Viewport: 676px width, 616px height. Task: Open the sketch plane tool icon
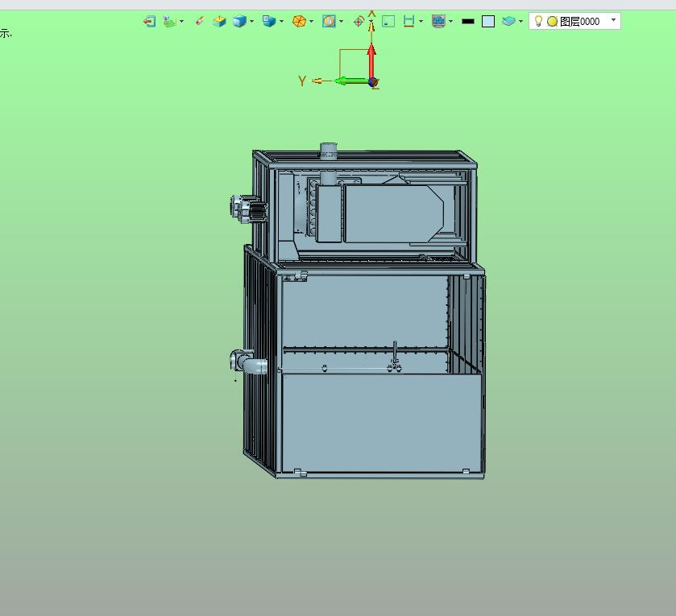point(169,21)
